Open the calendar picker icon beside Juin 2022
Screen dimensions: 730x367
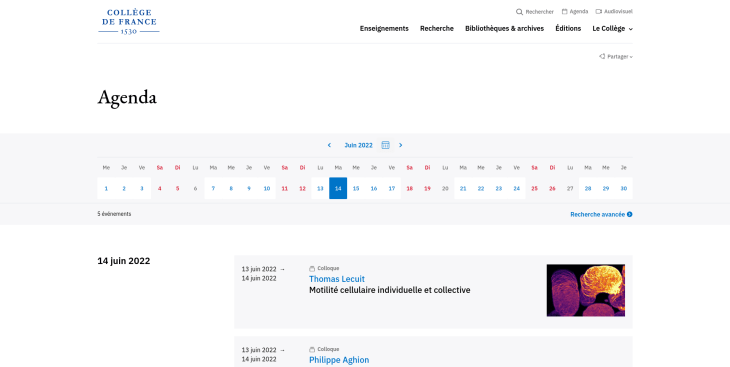click(385, 145)
